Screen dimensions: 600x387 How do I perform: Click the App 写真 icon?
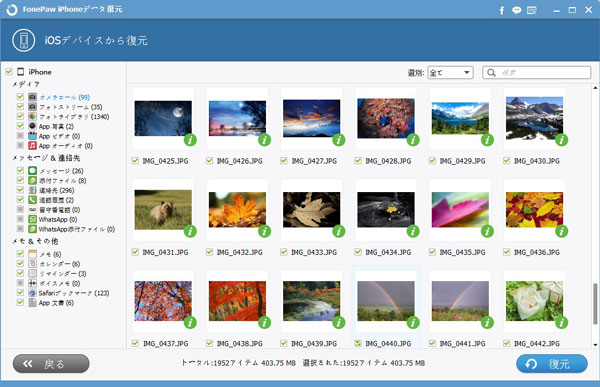[x=33, y=126]
